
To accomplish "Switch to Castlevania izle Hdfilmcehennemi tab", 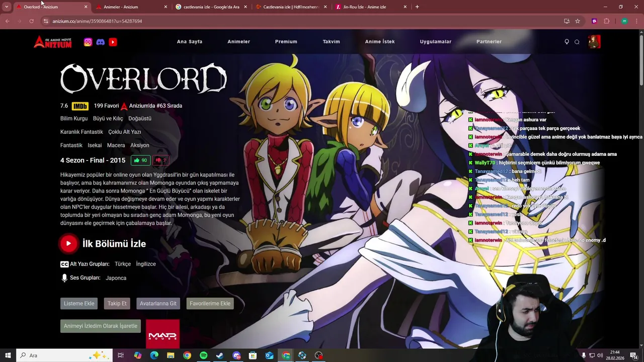I will 291,7.
